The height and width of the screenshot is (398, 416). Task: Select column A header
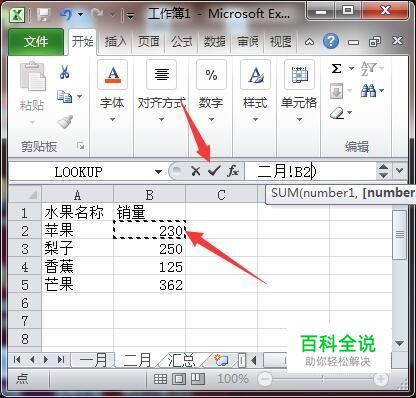[x=77, y=195]
